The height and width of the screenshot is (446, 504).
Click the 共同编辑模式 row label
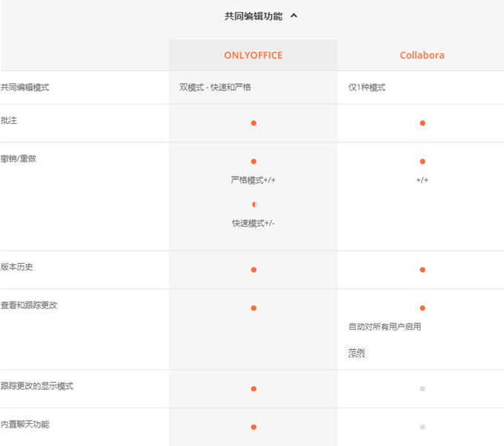point(24,87)
